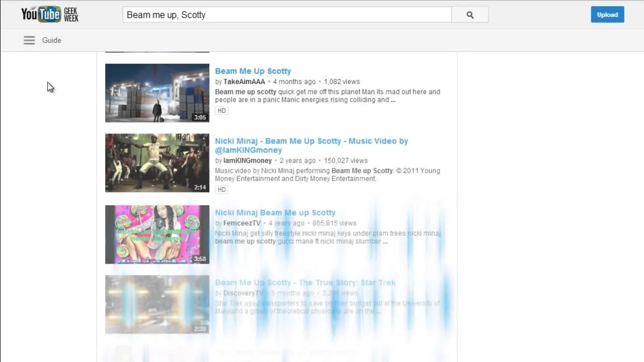Open the Guide hamburger menu icon
This screenshot has height=362, width=644.
point(29,40)
